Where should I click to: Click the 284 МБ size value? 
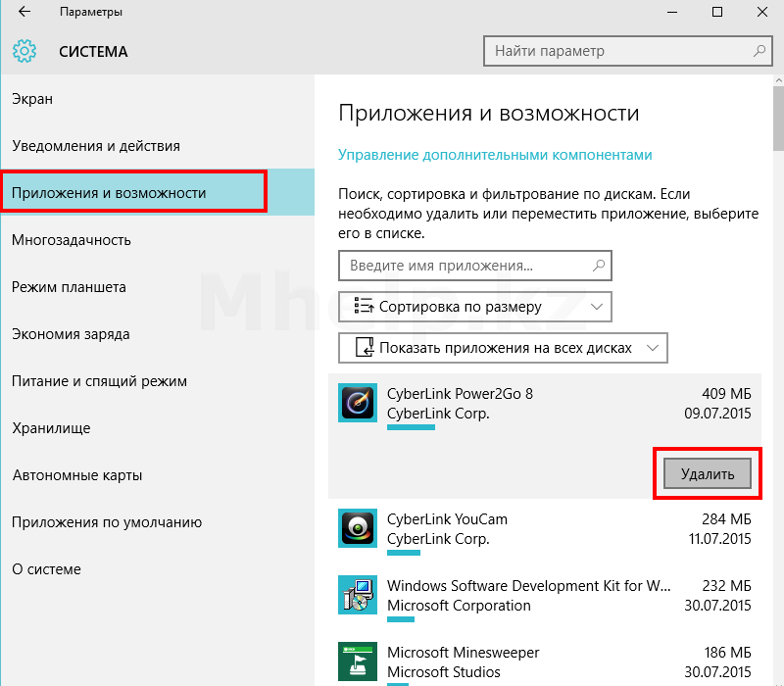click(x=726, y=519)
